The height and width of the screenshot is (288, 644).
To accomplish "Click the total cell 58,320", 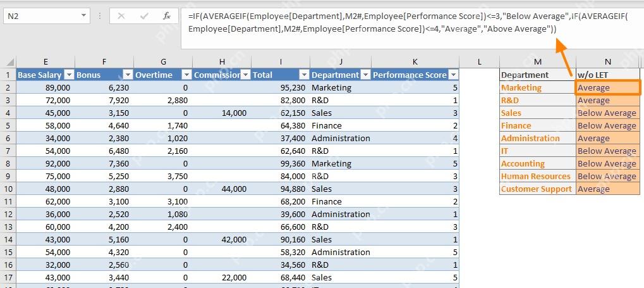I will tap(281, 252).
